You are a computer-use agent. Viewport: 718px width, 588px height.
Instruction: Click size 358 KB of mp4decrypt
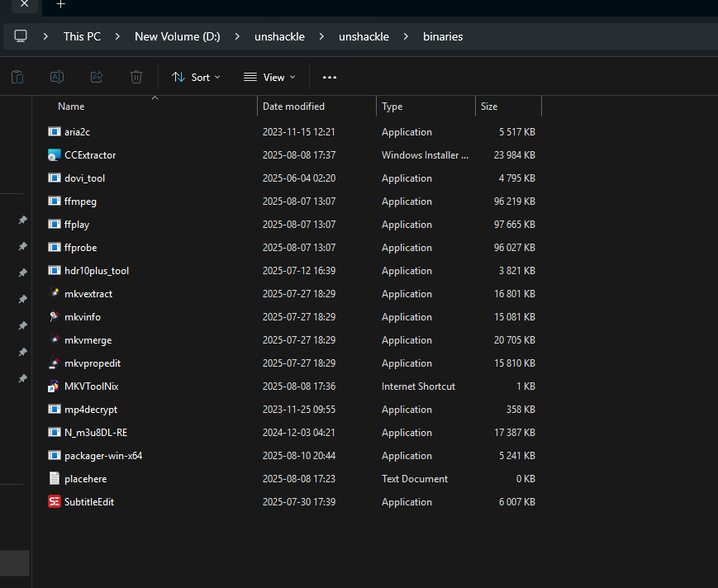click(x=521, y=409)
